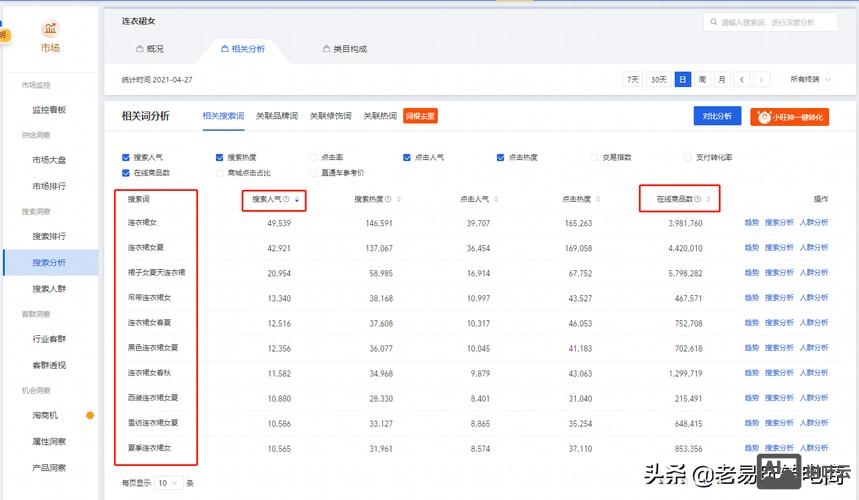The height and width of the screenshot is (500, 859).
Task: Sort by 点击热度 using its sort arrow
Action: [598, 199]
